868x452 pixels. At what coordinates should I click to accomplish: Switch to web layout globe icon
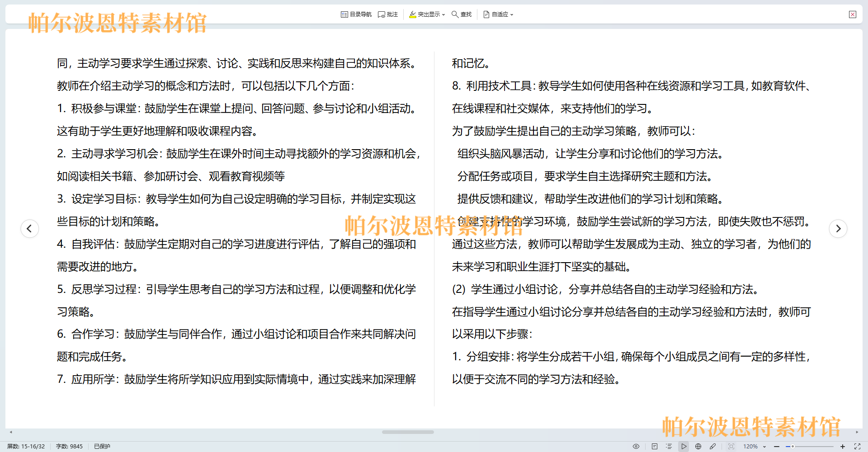(x=698, y=446)
